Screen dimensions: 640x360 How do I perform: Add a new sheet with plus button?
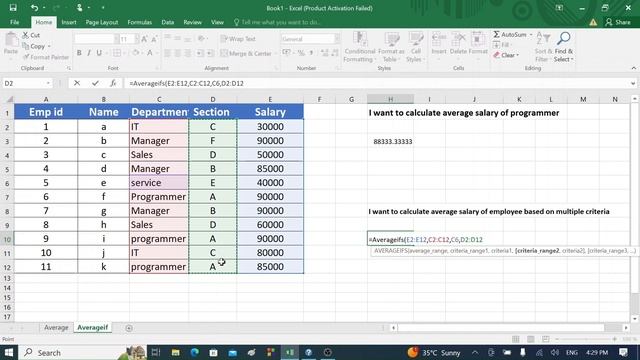pyautogui.click(x=129, y=328)
